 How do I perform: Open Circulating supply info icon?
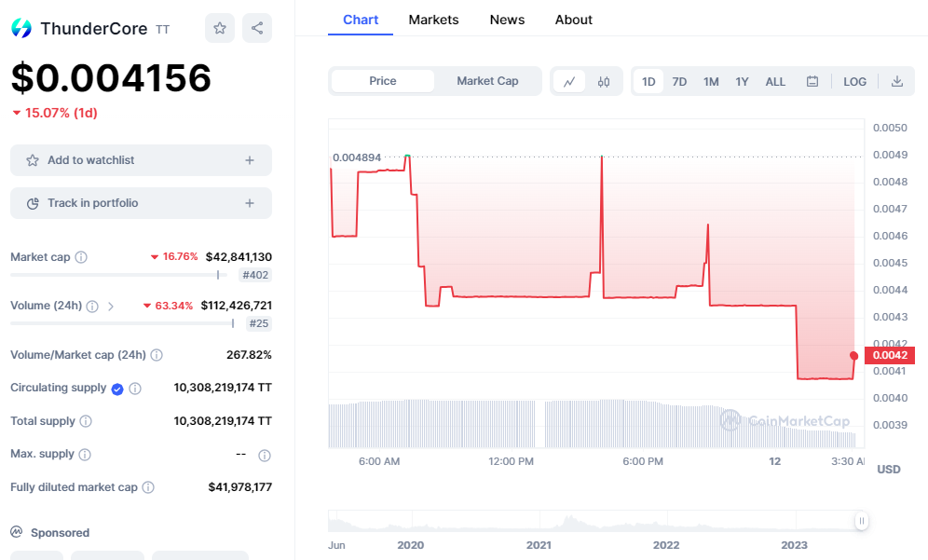135,389
